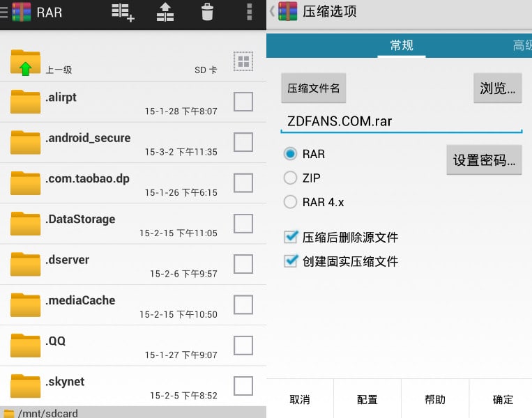The image size is (532, 418).
Task: Tap date 15-1-28 下午8:07
Action: (181, 111)
